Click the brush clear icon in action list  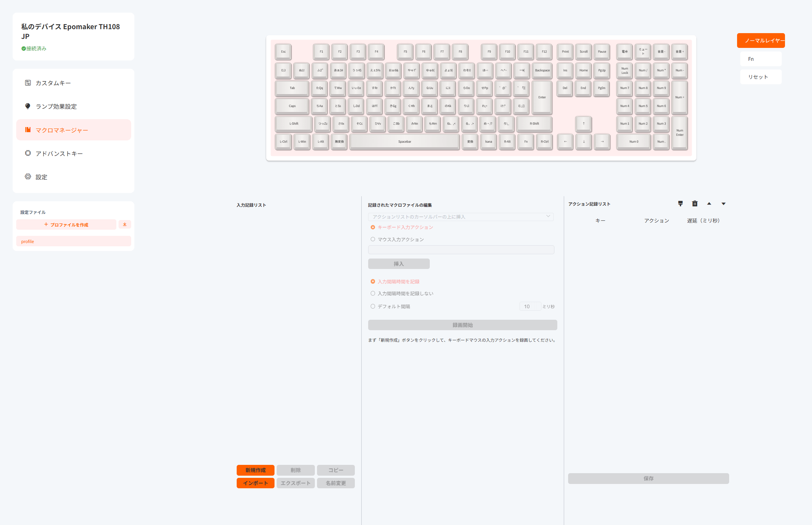click(680, 204)
